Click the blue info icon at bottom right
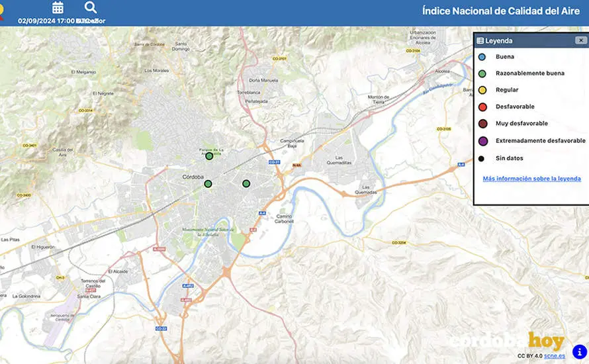The height and width of the screenshot is (364, 589). pos(580,352)
